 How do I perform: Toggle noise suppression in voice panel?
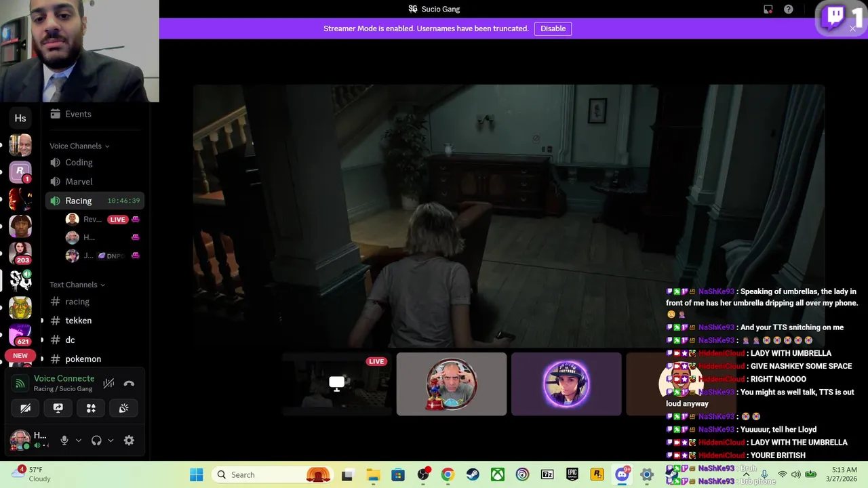click(108, 384)
